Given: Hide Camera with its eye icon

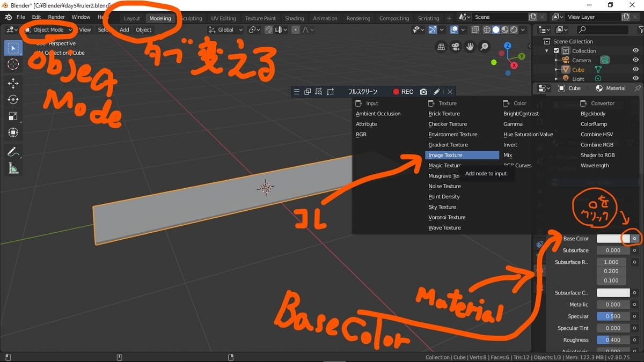Looking at the screenshot, I should click(636, 60).
